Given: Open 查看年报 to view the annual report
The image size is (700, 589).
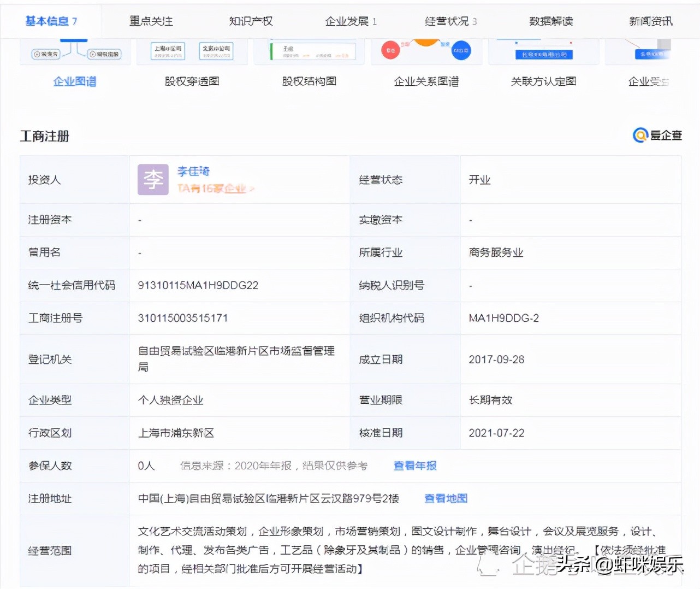Looking at the screenshot, I should (x=414, y=466).
